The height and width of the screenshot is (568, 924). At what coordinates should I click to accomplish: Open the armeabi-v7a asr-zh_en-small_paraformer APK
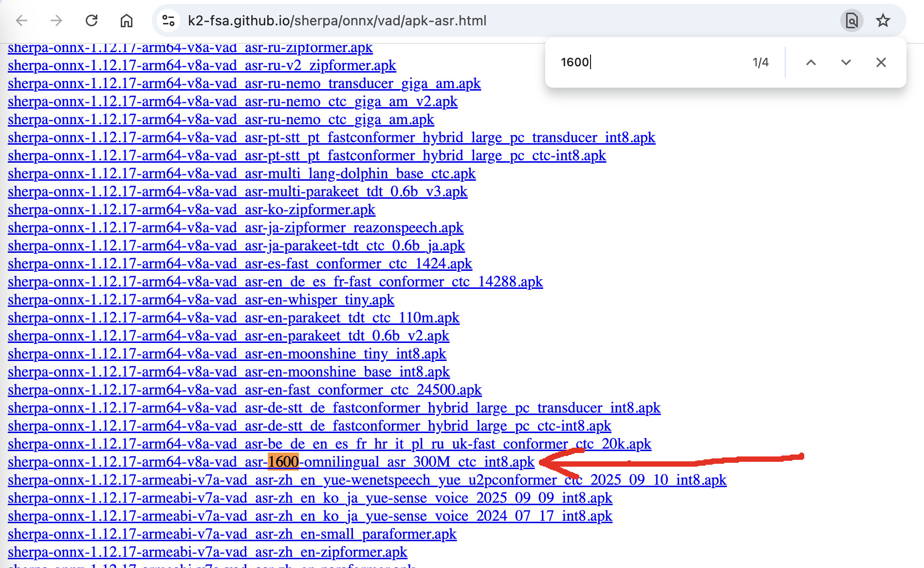point(232,534)
